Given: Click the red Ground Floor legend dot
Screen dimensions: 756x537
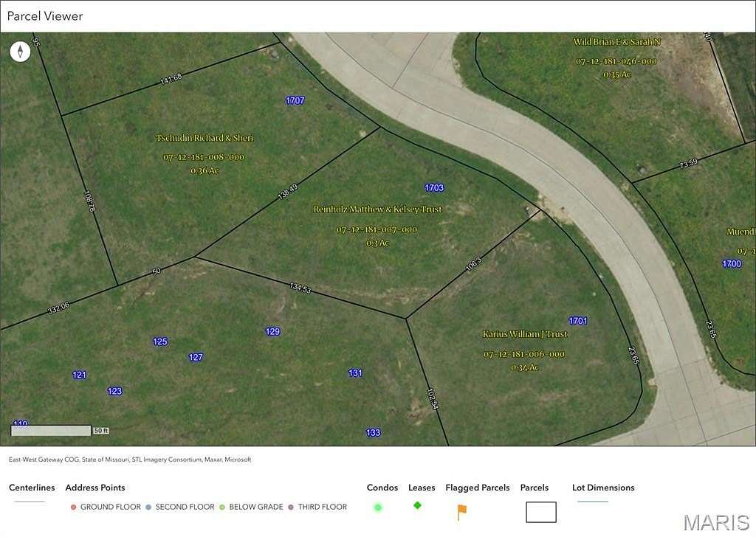Looking at the screenshot, I should [72, 507].
